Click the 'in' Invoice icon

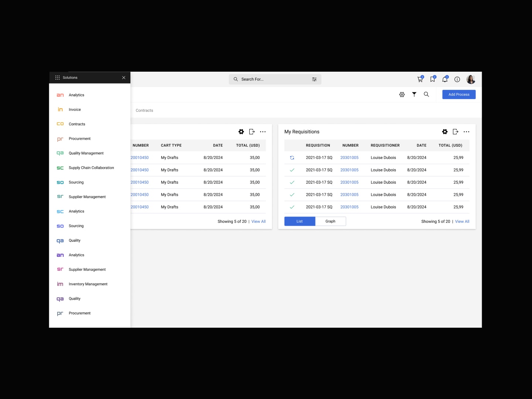pos(60,109)
